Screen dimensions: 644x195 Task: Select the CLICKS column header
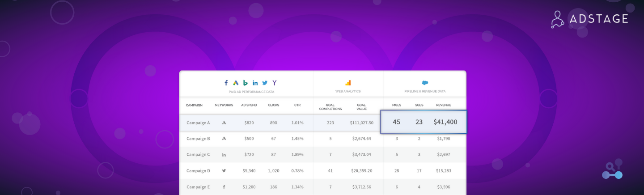(274, 105)
